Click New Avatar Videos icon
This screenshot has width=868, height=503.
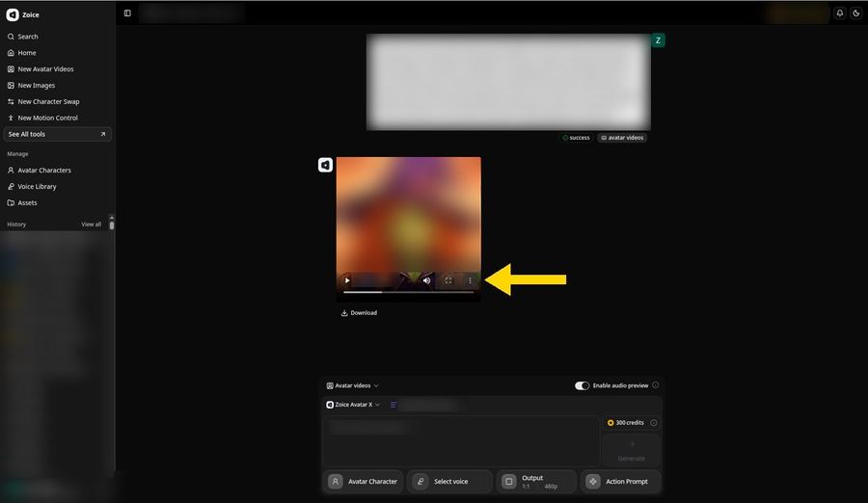11,69
